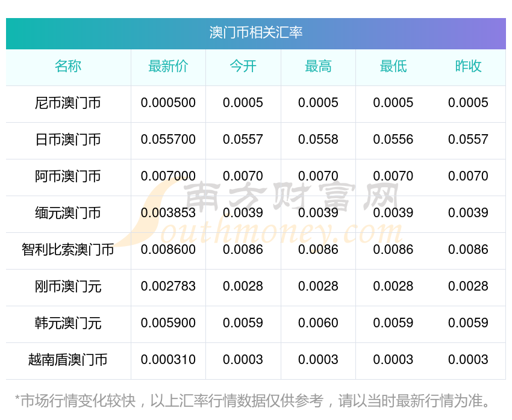Viewport: 512px width, 420px height.
Task: Select latest price value 0.002783
Action: 168,286
